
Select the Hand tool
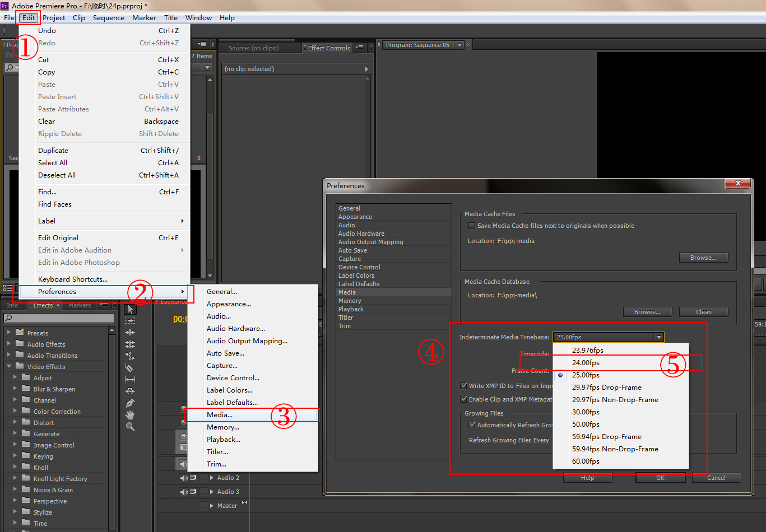pyautogui.click(x=130, y=415)
